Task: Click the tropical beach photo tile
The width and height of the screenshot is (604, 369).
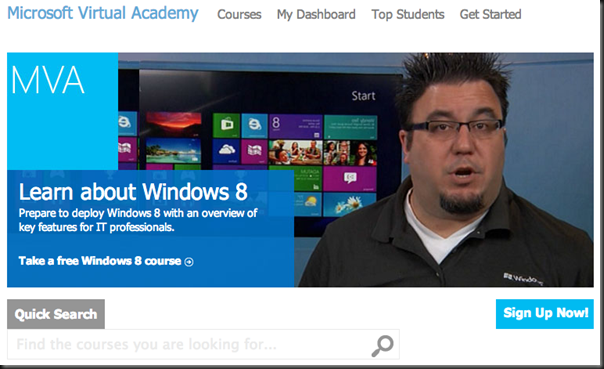Action: click(173, 151)
